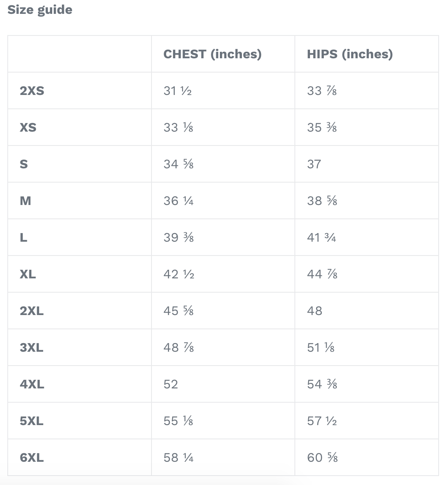Click the CHEST (inches) column header
This screenshot has height=485, width=448.
click(212, 54)
